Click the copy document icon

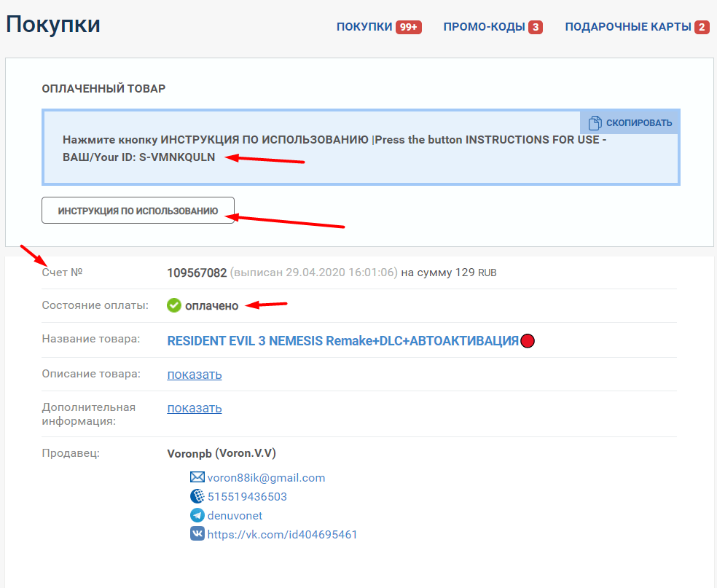pos(595,122)
